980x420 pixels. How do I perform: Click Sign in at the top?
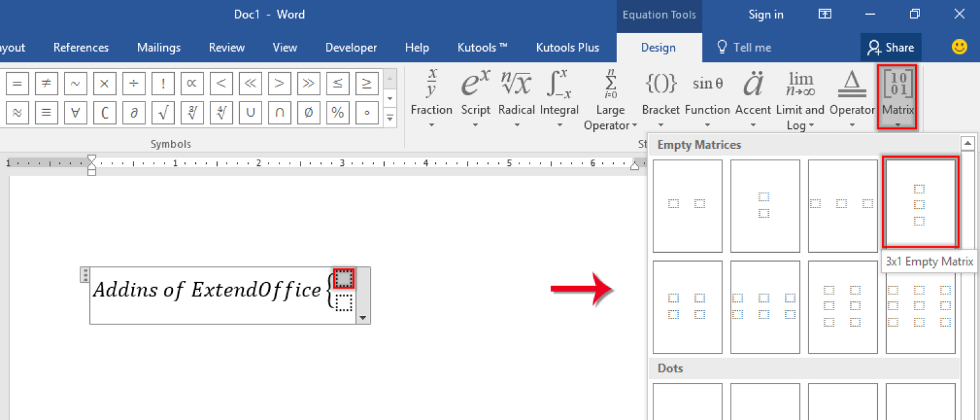(765, 14)
